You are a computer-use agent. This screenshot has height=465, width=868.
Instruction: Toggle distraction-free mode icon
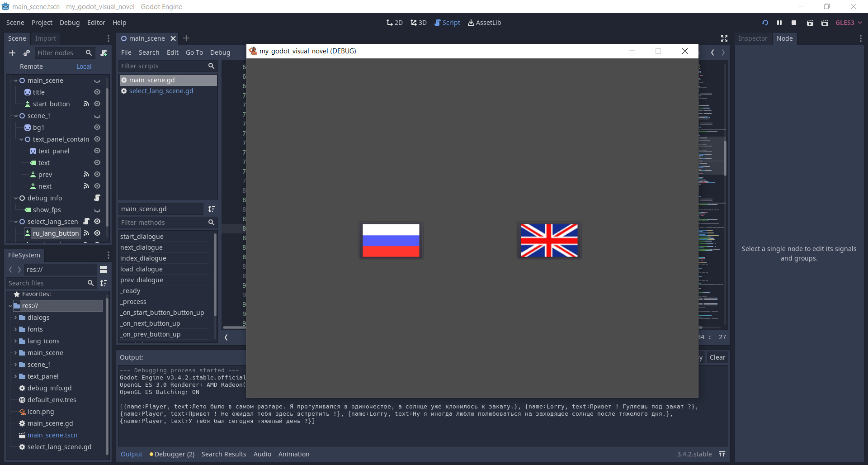point(724,38)
